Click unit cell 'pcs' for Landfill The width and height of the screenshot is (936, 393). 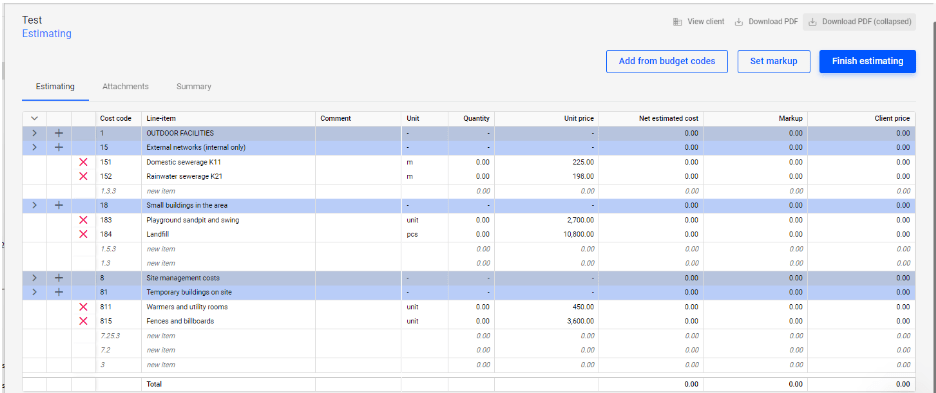coord(425,234)
